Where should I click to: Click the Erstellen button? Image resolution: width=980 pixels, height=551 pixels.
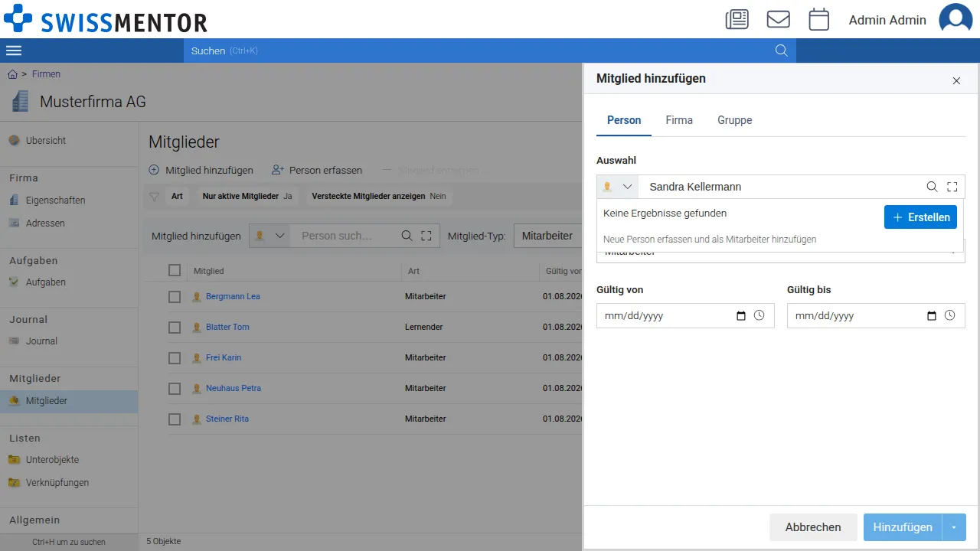920,217
